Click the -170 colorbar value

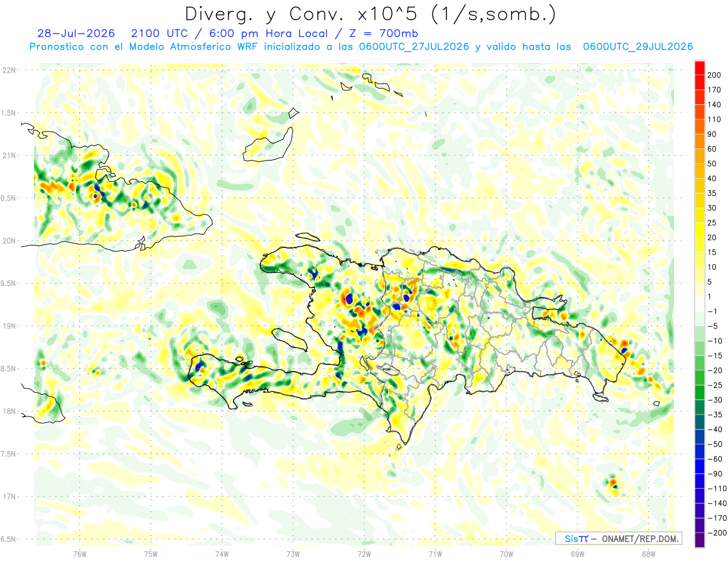click(716, 520)
